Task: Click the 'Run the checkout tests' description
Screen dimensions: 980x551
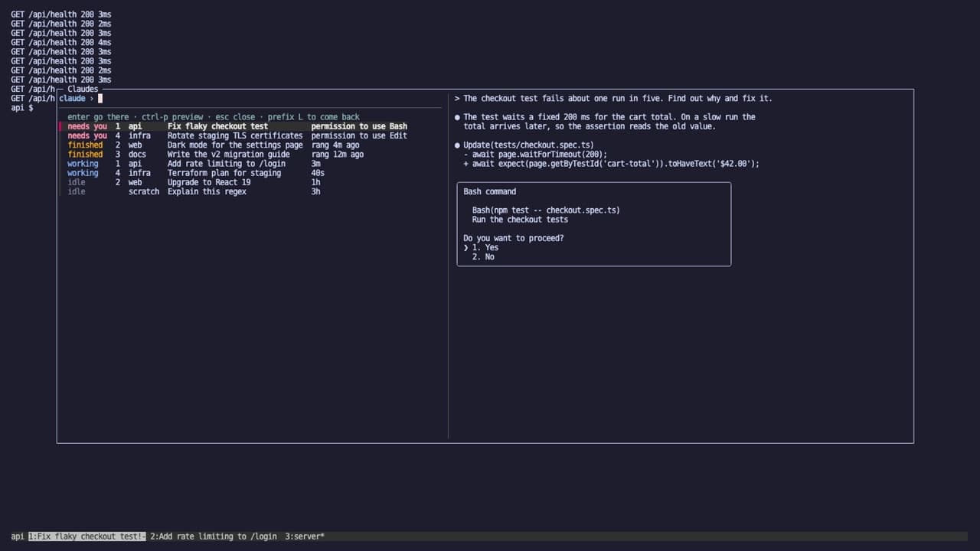Action: (520, 220)
